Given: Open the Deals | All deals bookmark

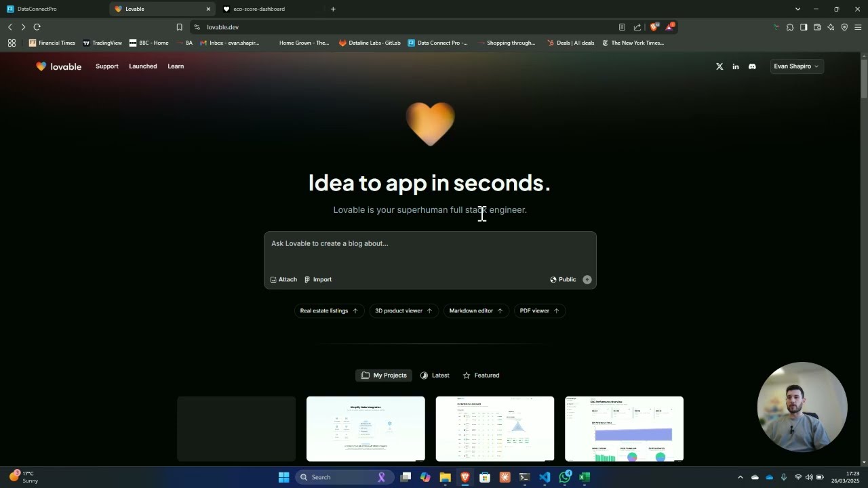Looking at the screenshot, I should (x=570, y=43).
